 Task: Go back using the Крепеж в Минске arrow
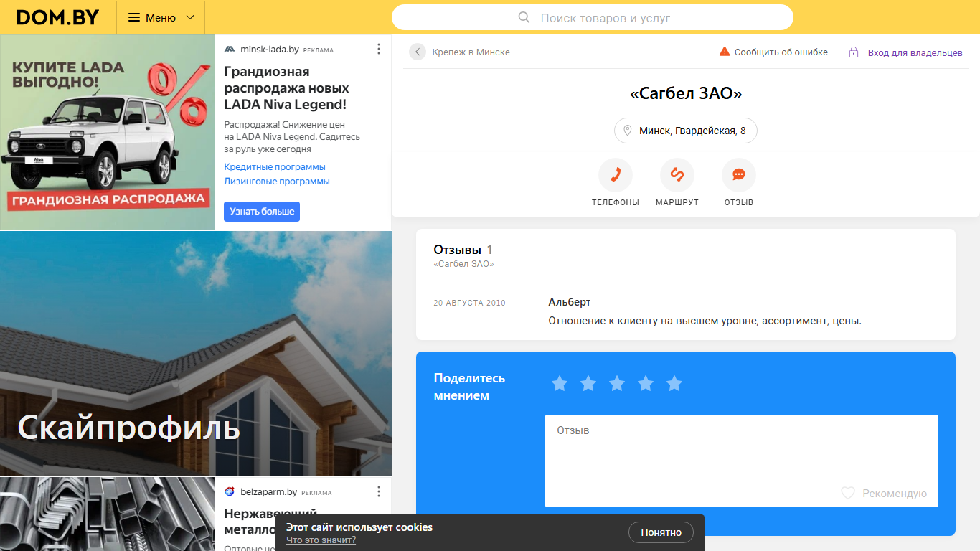(x=418, y=52)
